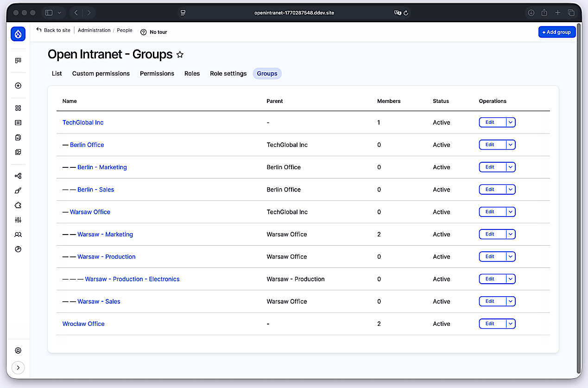Click the Drupal logo home icon

(x=18, y=34)
